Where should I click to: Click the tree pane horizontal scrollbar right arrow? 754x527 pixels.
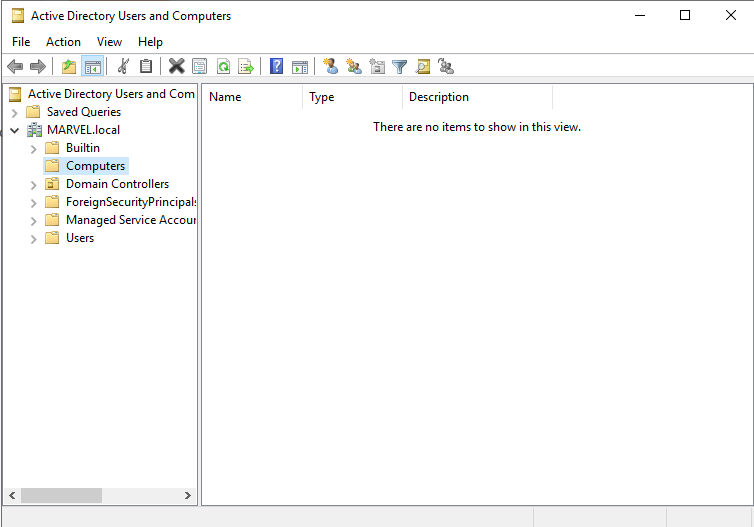(x=188, y=495)
